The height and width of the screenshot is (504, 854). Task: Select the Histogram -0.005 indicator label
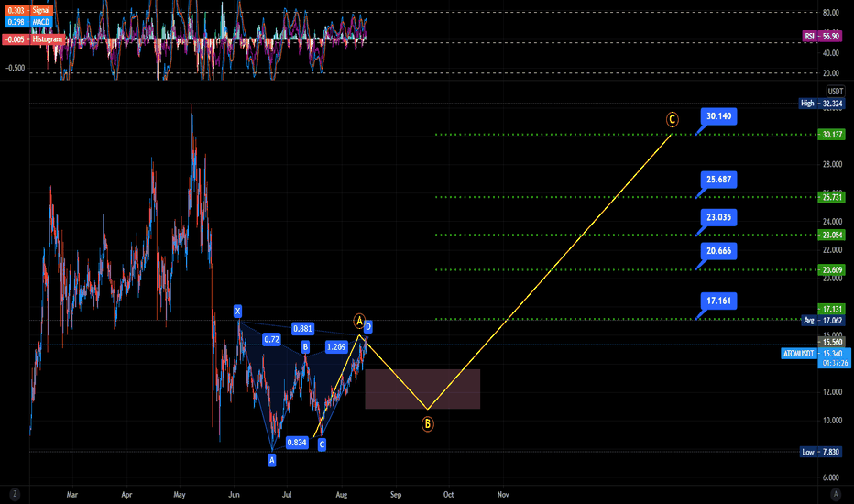[x=34, y=39]
